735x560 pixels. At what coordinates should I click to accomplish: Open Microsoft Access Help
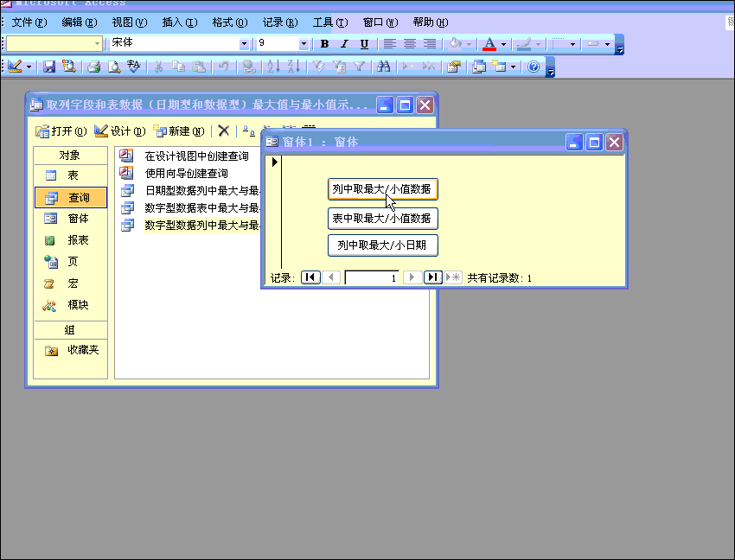pos(534,67)
